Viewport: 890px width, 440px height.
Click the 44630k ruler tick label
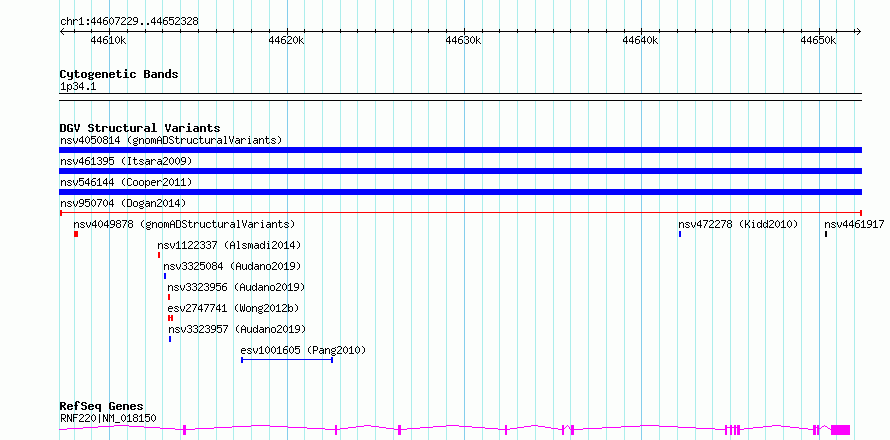tap(463, 40)
